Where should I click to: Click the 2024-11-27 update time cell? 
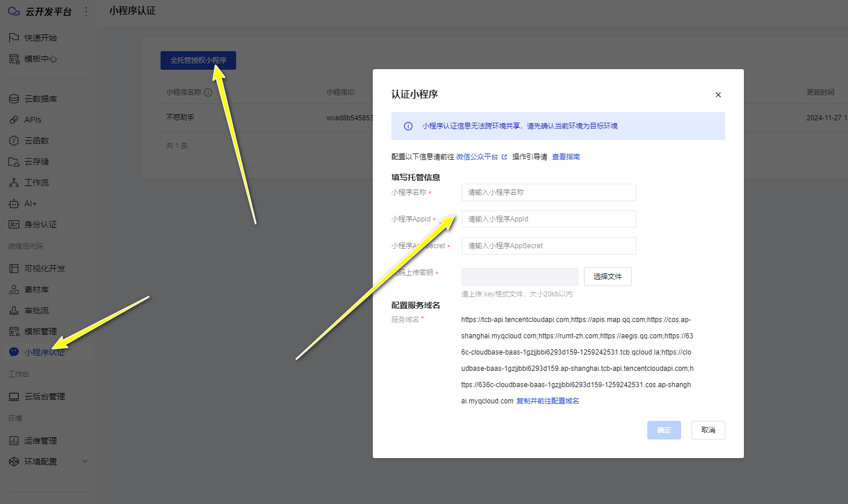point(827,118)
